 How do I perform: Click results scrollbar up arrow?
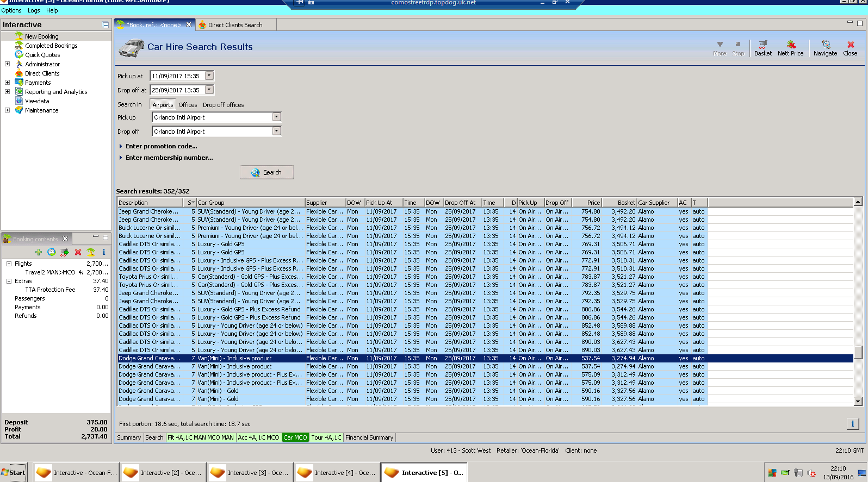pyautogui.click(x=858, y=202)
